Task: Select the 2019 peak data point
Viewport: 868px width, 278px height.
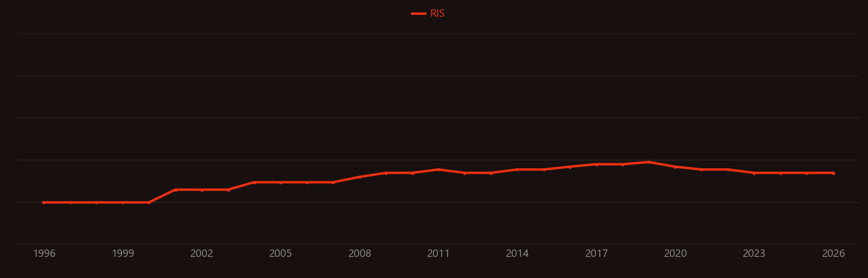Action: [649, 162]
